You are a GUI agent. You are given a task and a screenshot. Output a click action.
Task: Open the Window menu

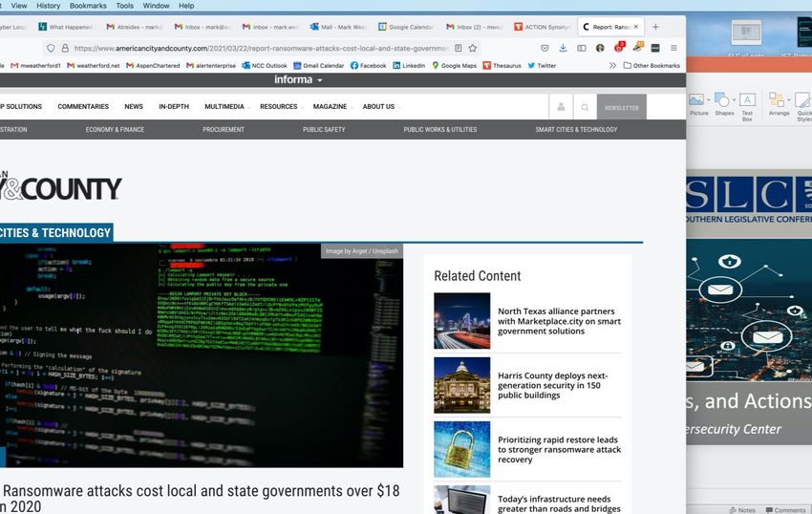click(x=156, y=6)
